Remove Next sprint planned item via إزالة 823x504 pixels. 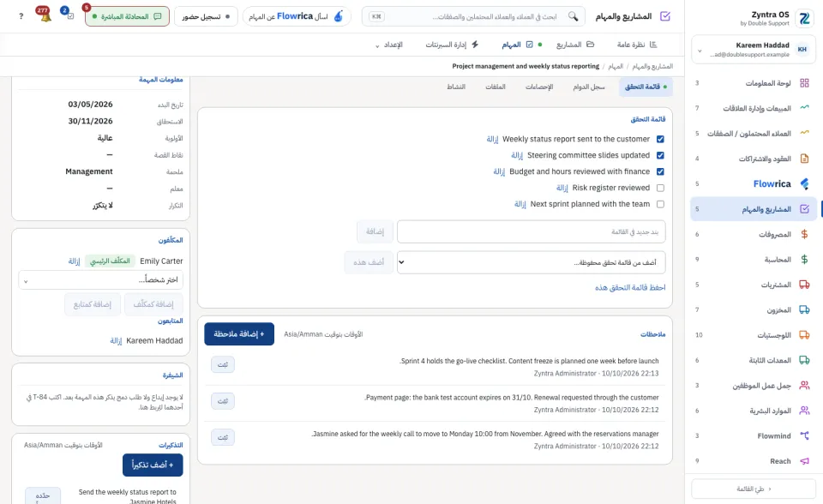[x=520, y=204]
